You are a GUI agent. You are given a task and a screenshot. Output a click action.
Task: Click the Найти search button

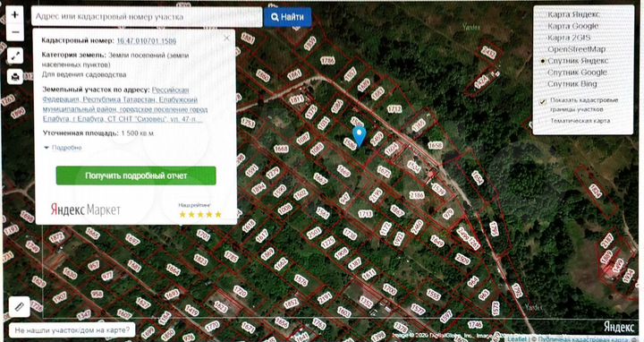click(287, 17)
